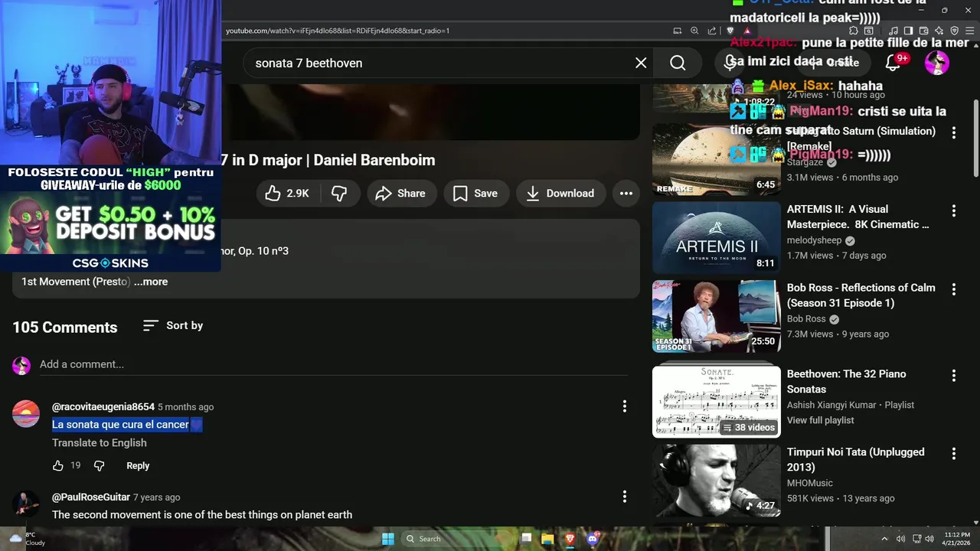Open Brave VPN shield icon
The image size is (980, 551).
click(954, 31)
